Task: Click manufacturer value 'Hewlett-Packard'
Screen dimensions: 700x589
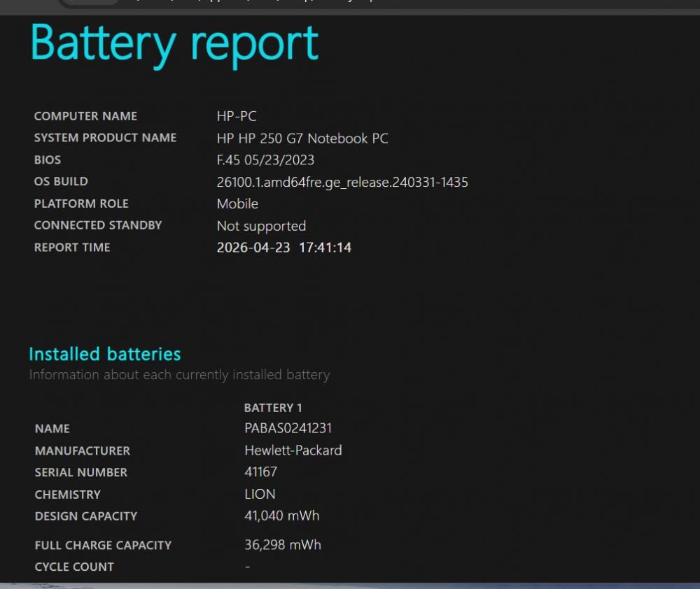Action: click(x=293, y=450)
